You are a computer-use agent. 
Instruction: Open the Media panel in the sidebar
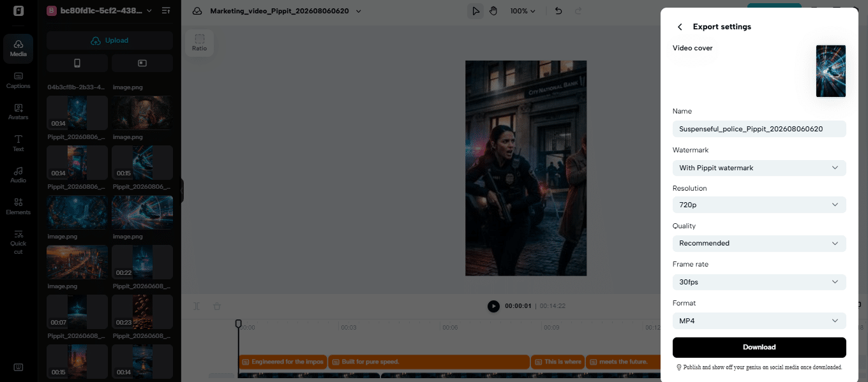(18, 48)
